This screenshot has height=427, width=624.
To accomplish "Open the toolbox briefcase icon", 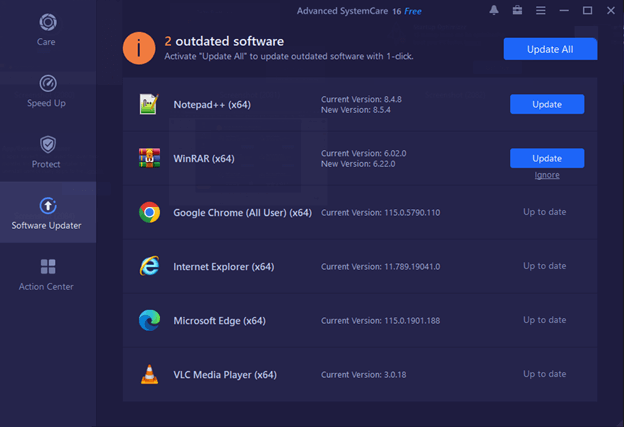I will click(x=517, y=11).
